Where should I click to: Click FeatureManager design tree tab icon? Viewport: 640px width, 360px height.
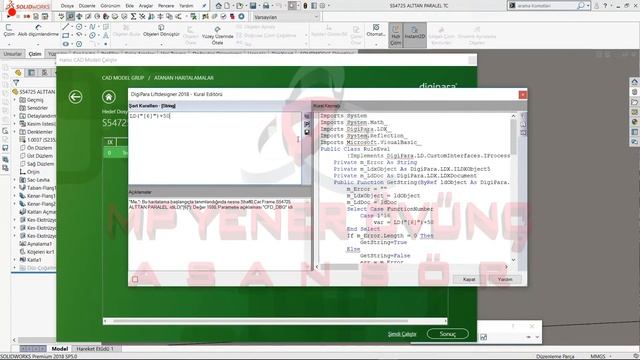click(18, 73)
